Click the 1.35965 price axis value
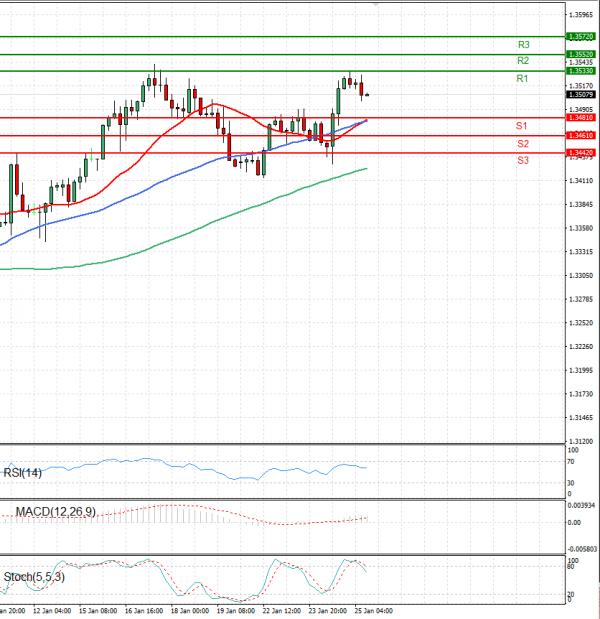The height and width of the screenshot is (619, 600). click(x=581, y=15)
